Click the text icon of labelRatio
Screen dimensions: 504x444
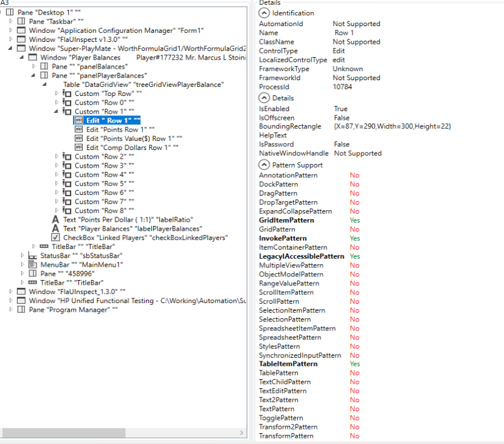(x=55, y=219)
